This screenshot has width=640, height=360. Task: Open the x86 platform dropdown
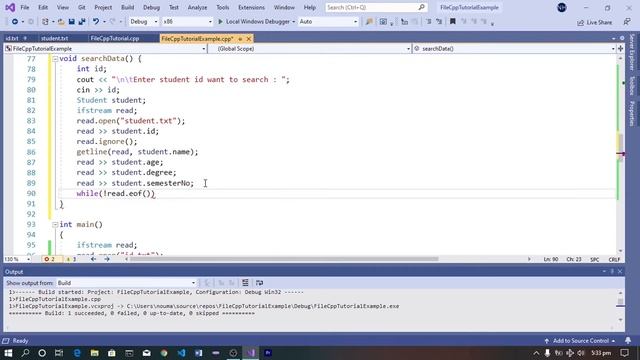(x=188, y=22)
